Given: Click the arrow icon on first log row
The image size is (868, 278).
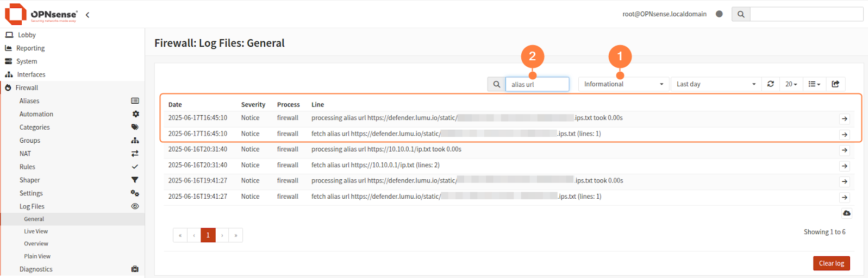Looking at the screenshot, I should 844,118.
